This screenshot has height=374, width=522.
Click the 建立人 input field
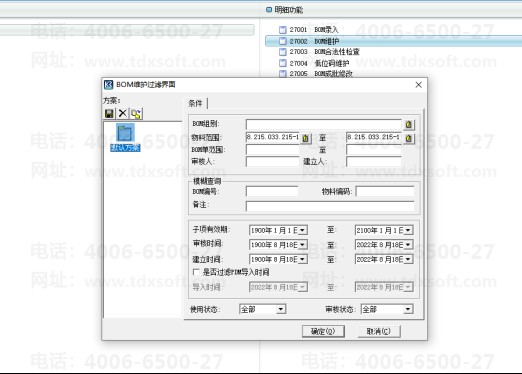pos(374,161)
